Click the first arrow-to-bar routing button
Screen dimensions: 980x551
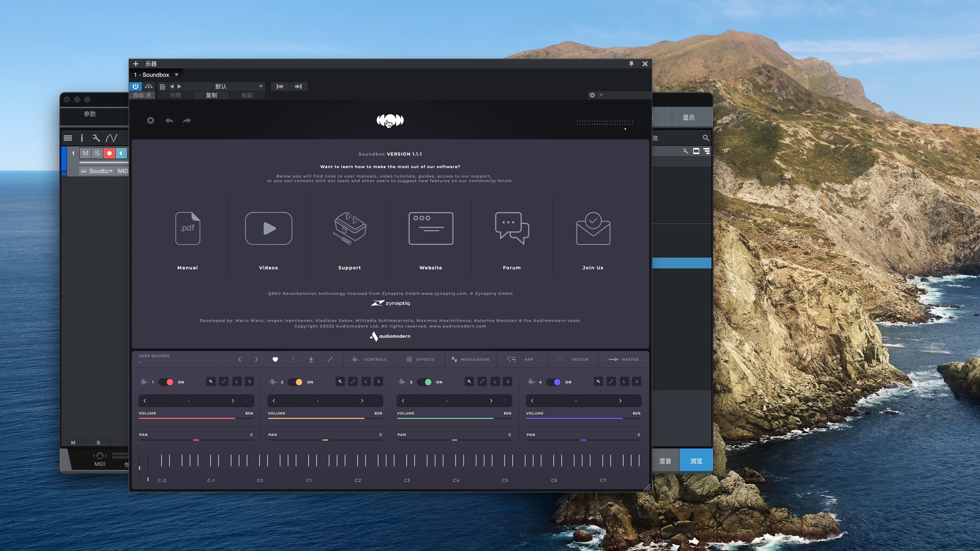pyautogui.click(x=280, y=87)
